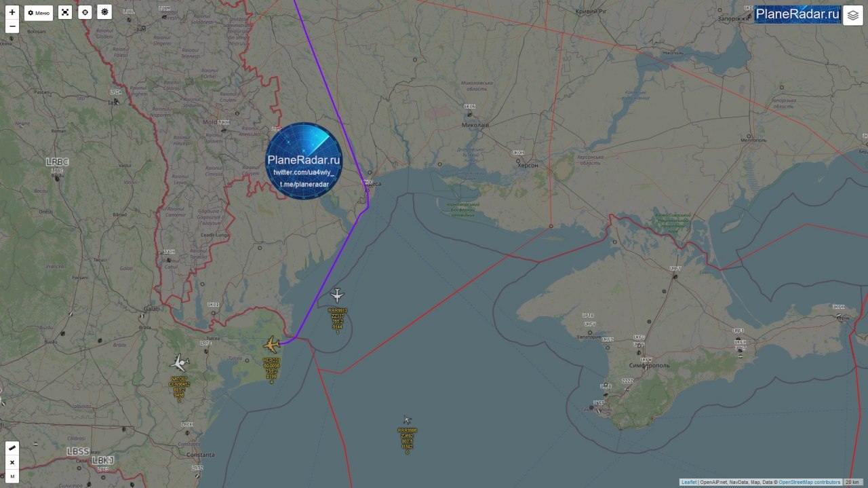The image size is (868, 488).
Task: Click the round PlaneRadar.ru radar watermark
Action: tap(304, 161)
